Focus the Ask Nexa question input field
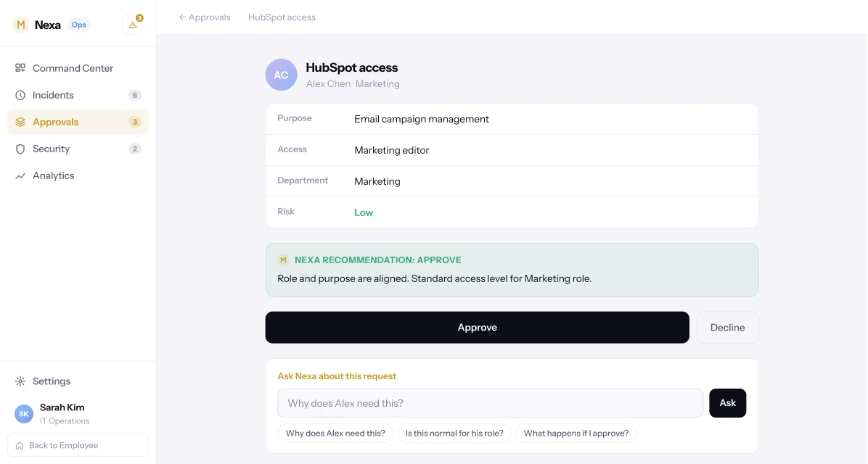This screenshot has height=464, width=868. (491, 403)
